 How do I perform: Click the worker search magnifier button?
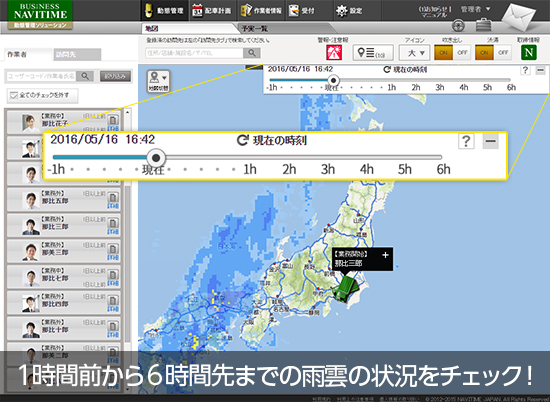(x=85, y=76)
